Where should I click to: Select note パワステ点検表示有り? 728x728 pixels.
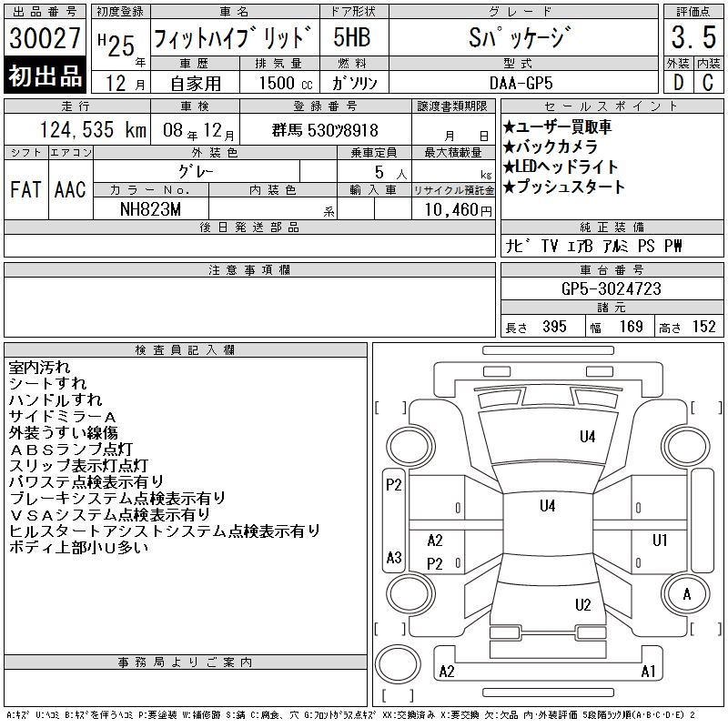(x=86, y=481)
